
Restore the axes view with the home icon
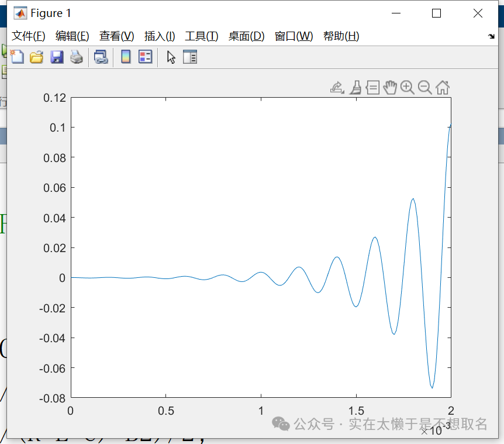coord(443,88)
